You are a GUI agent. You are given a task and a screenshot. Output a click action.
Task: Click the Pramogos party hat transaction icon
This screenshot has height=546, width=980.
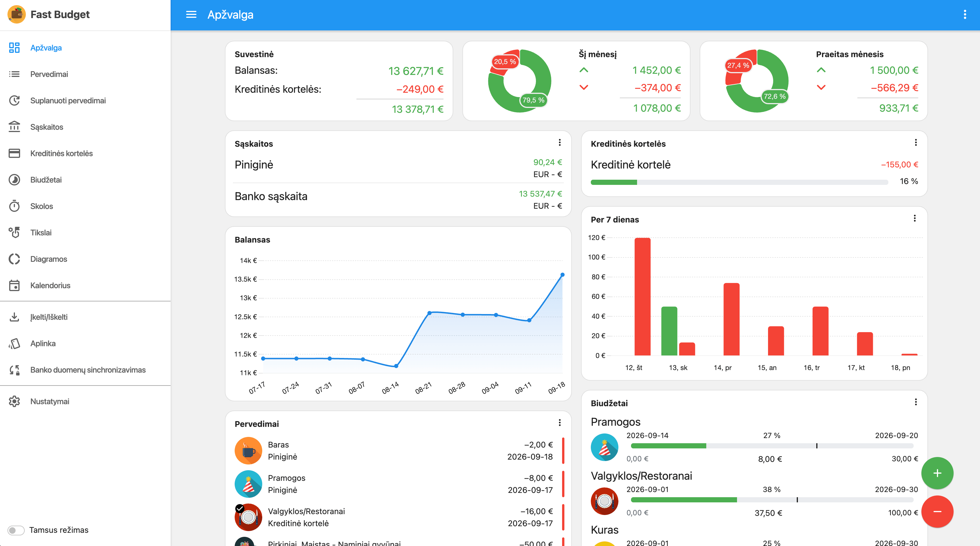[x=248, y=484]
